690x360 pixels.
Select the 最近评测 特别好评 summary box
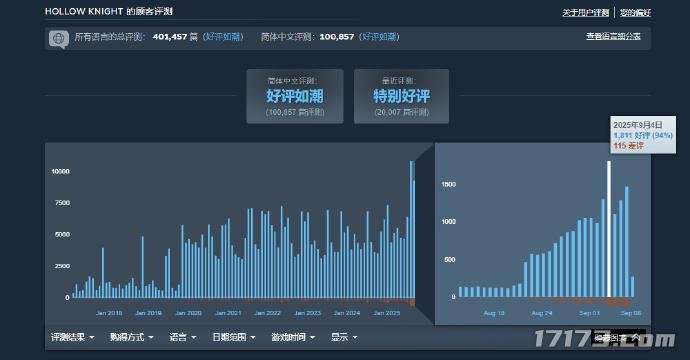point(401,96)
